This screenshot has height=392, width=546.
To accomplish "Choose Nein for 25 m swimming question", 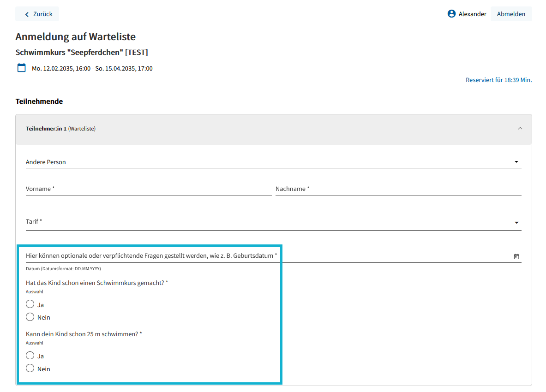I will (30, 368).
